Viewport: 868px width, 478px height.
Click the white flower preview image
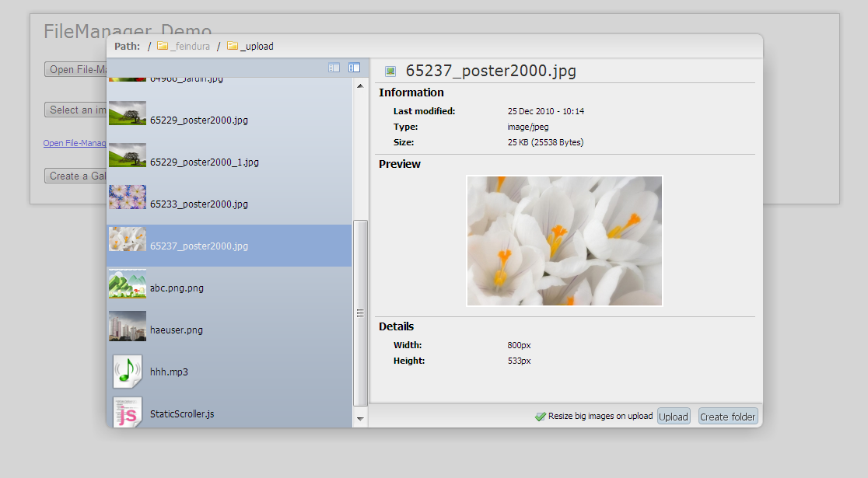pyautogui.click(x=564, y=241)
